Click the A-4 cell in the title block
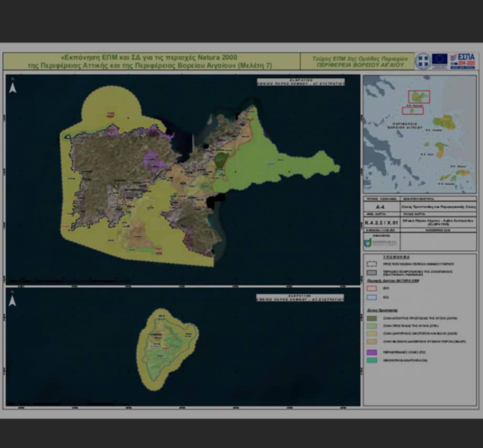 [381, 207]
